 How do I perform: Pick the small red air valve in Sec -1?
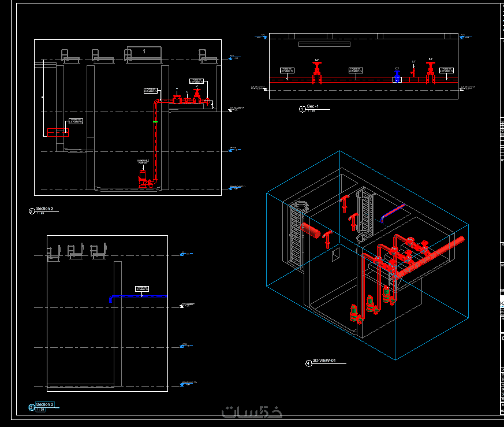[x=413, y=72]
